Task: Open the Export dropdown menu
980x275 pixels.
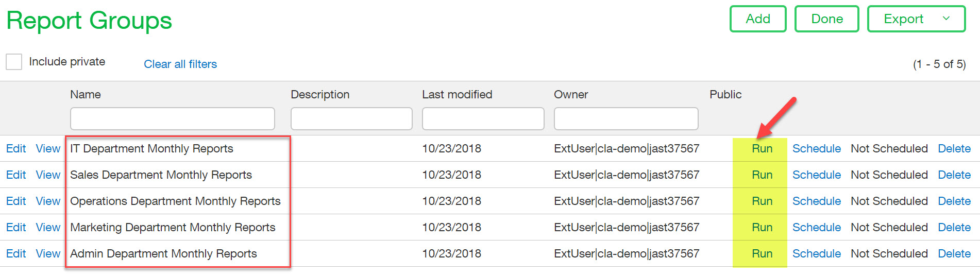Action: point(916,19)
